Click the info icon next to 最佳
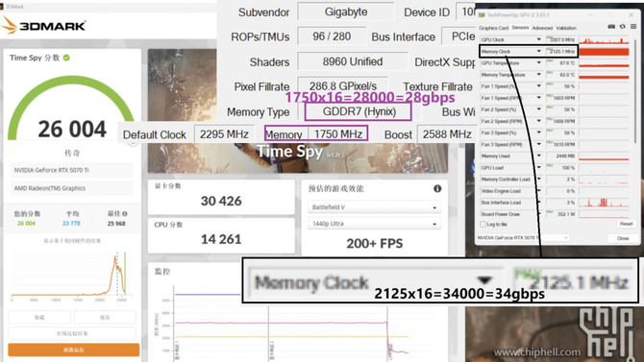The width and height of the screenshot is (644, 362). [124, 214]
